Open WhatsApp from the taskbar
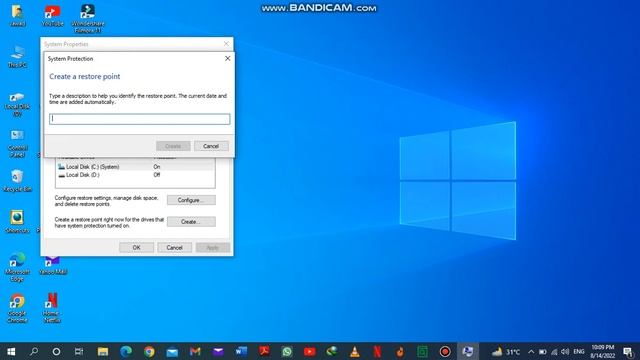The width and height of the screenshot is (640, 360). pyautogui.click(x=287, y=351)
